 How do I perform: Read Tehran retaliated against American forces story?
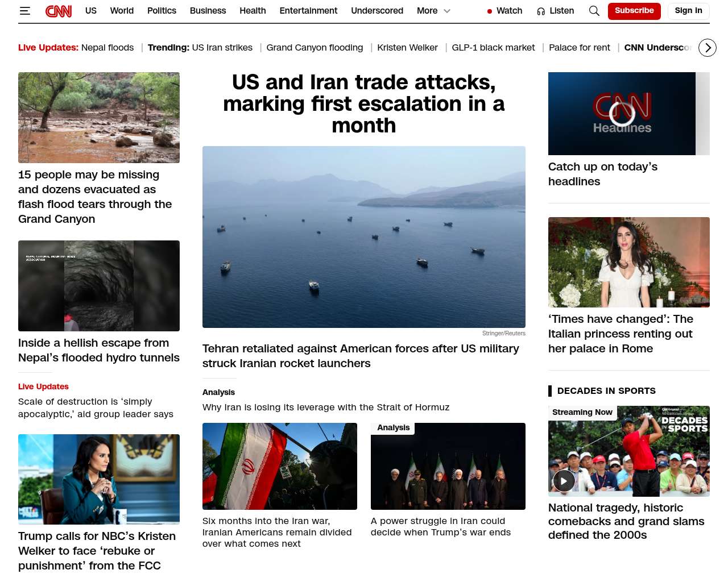pyautogui.click(x=361, y=356)
